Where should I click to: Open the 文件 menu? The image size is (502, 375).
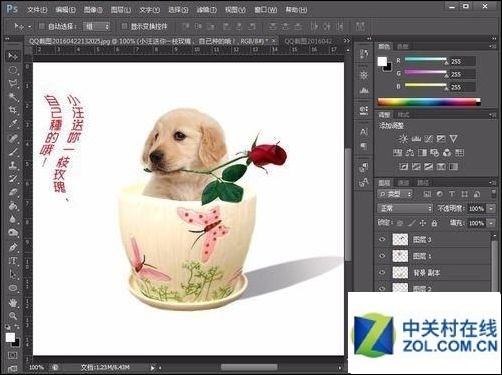(x=37, y=10)
